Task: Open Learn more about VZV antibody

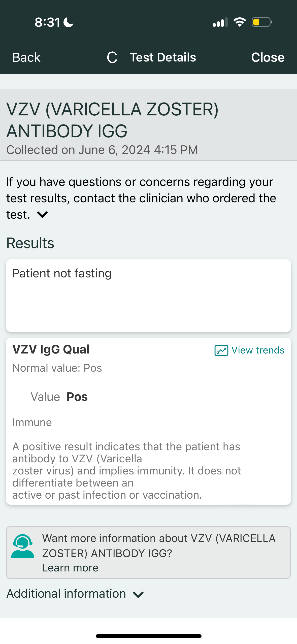Action: click(70, 568)
